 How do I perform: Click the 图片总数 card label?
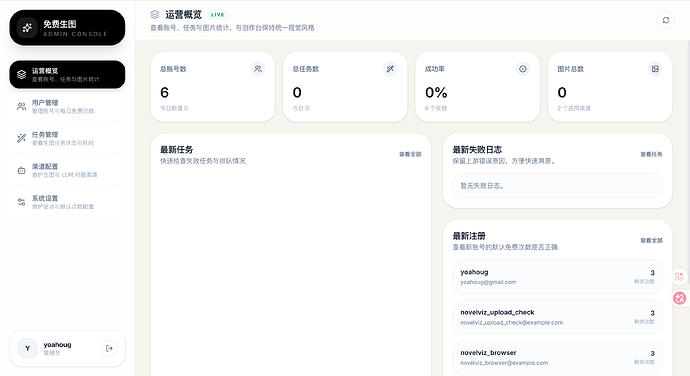point(570,69)
